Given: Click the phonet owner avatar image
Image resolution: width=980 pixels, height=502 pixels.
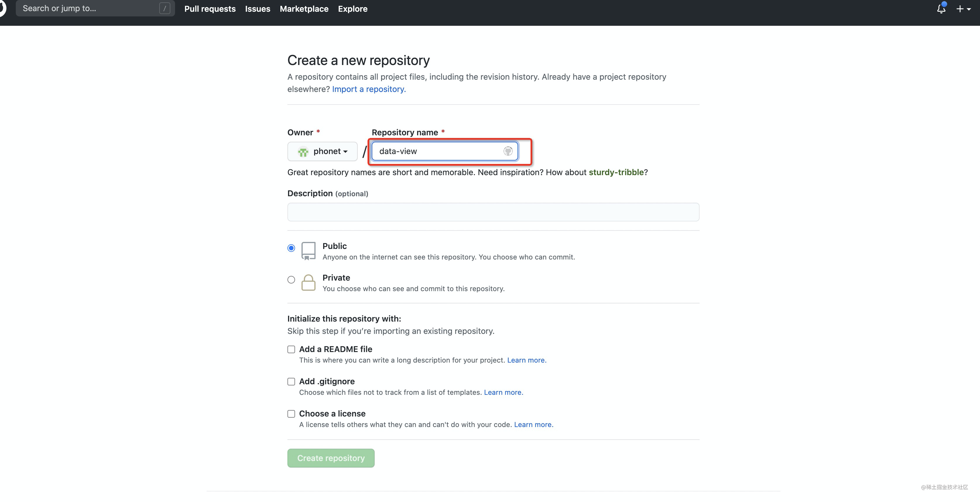Looking at the screenshot, I should pos(303,151).
